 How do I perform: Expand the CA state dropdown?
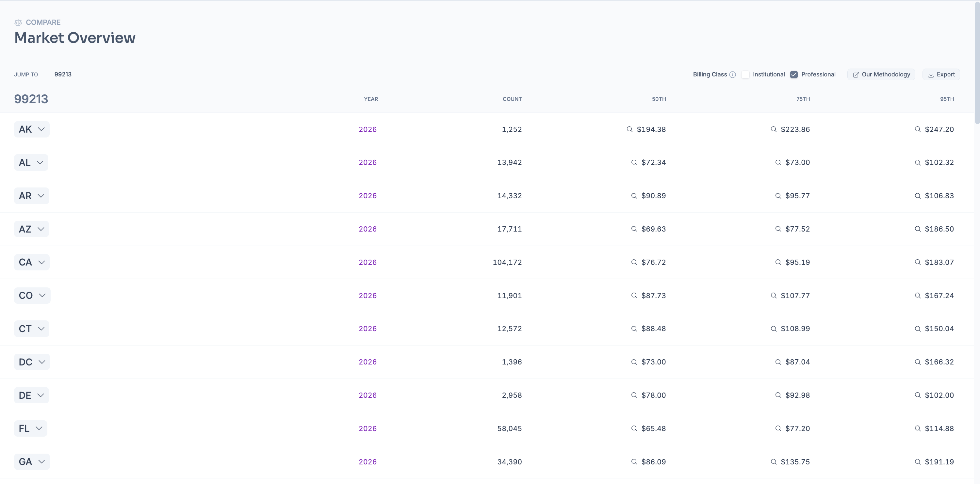(x=32, y=262)
